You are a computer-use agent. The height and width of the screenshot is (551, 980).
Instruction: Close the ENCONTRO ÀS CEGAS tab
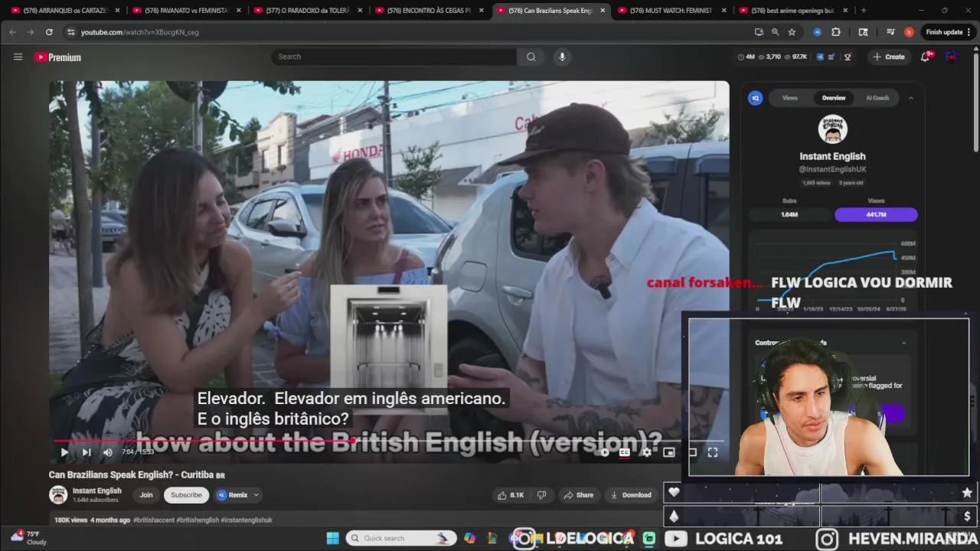click(x=481, y=11)
